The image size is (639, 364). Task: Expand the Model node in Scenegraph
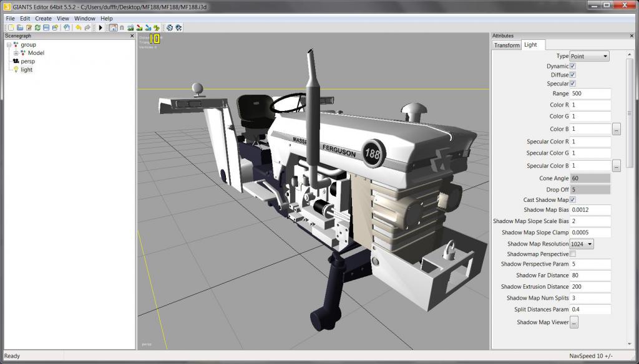[x=16, y=53]
